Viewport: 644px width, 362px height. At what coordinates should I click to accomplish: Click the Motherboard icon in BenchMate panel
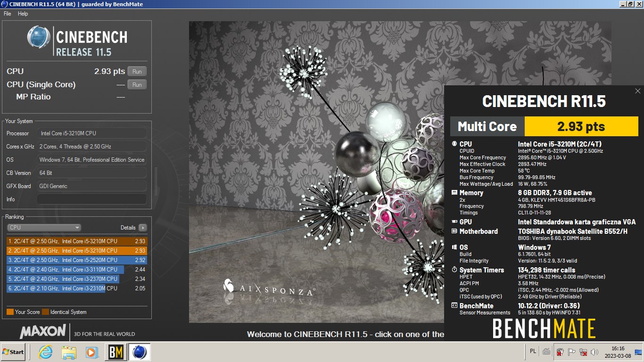point(454,231)
